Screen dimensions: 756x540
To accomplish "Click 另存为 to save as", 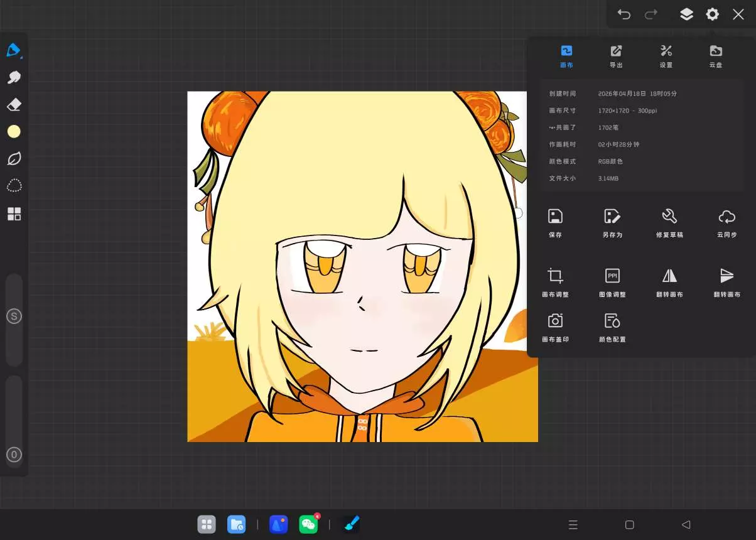I will coord(612,223).
